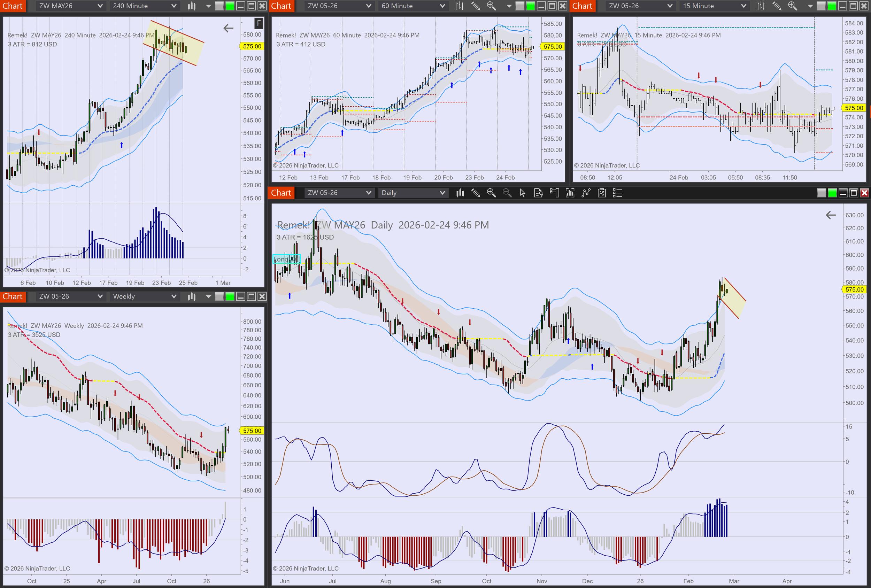Viewport: 871px width, 588px height.
Task: Click the F button on 240 Minute chart
Action: (x=259, y=24)
